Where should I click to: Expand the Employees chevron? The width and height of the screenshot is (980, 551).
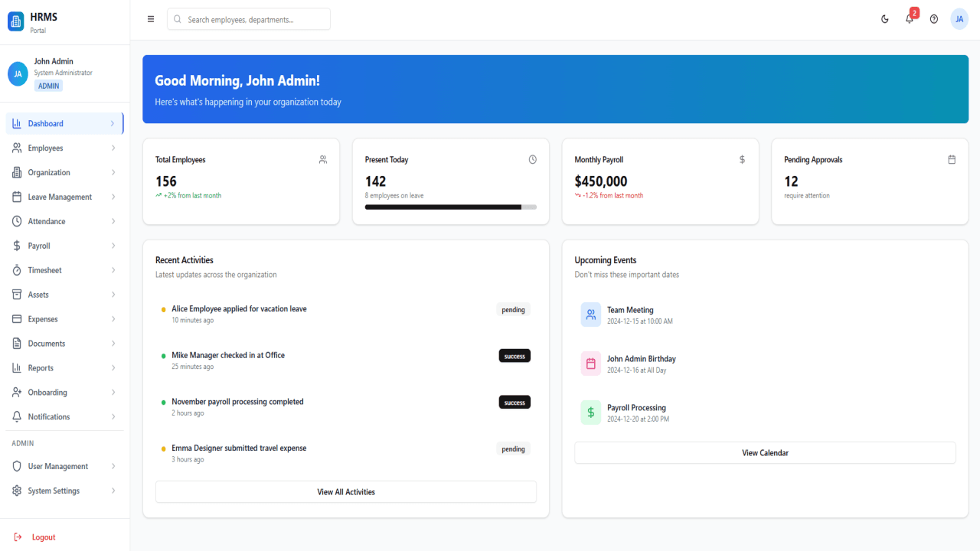pos(113,148)
